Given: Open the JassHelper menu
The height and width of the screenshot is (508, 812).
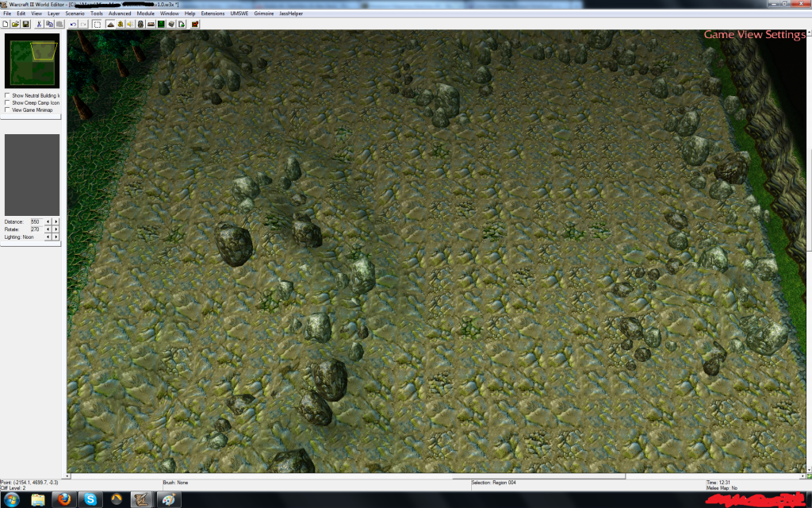Looking at the screenshot, I should click(x=291, y=13).
